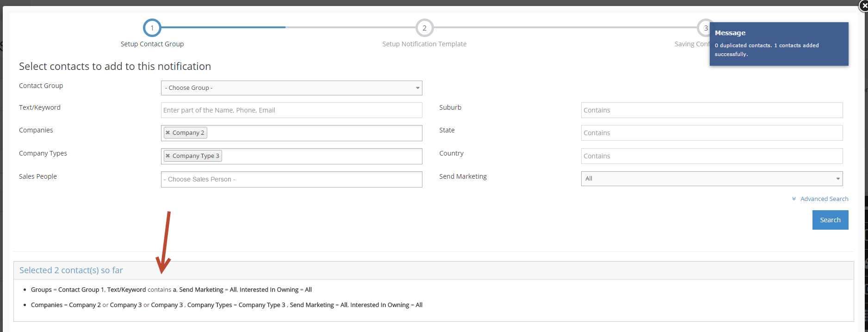This screenshot has height=332, width=868.
Task: Open the Sales People chooser
Action: (291, 180)
